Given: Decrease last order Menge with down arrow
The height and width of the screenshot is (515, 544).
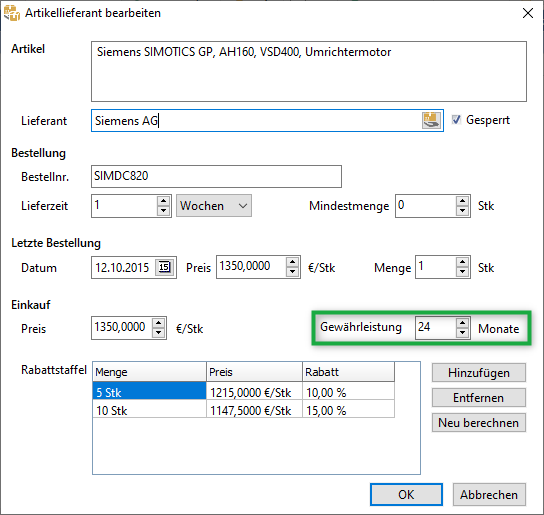Looking at the screenshot, I should point(462,272).
